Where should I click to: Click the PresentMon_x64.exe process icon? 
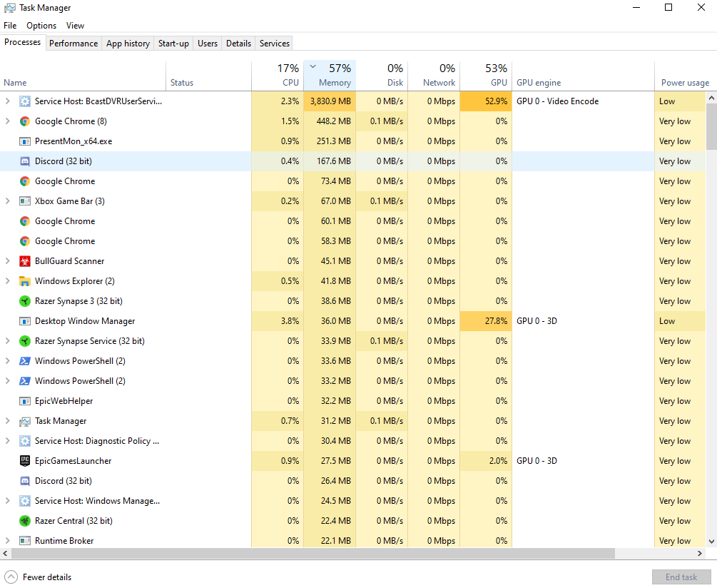pyautogui.click(x=25, y=141)
